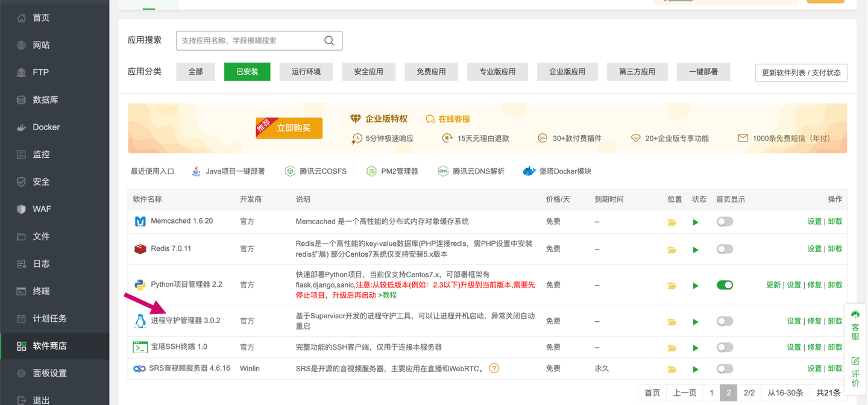
Task: Enable homepage display for Memcached
Action: click(x=725, y=221)
